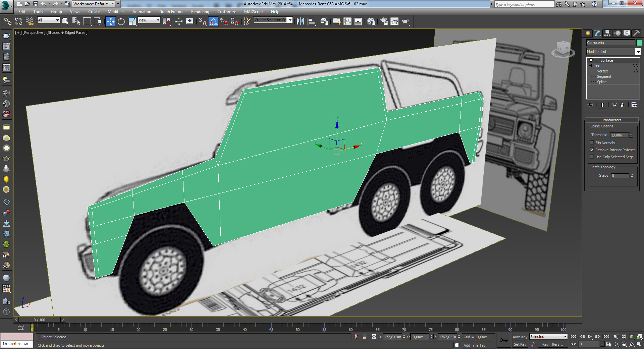Screen dimensions: 644x349
Task: Click the Pin Stack icon
Action: pos(591,105)
